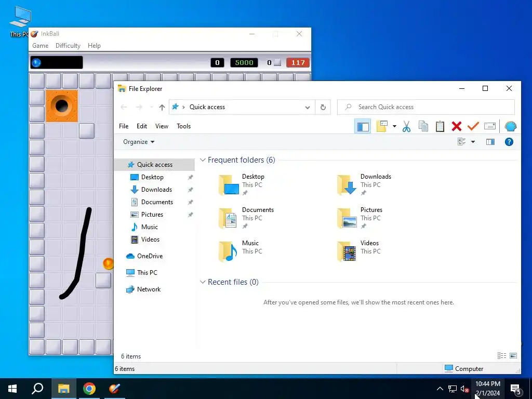Toggle the navigation pane toolbar button
The image size is (532, 399).
[363, 127]
